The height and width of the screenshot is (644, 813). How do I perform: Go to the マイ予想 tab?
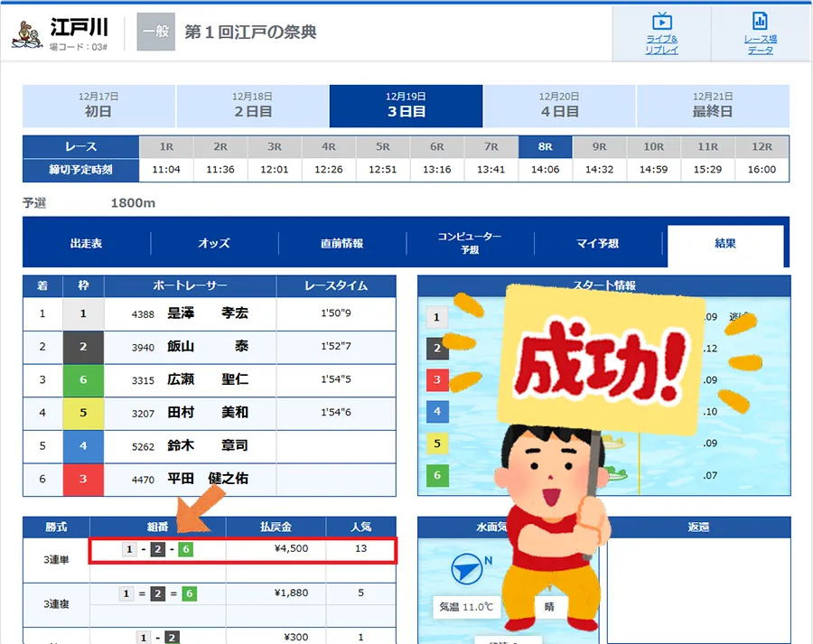pyautogui.click(x=598, y=244)
